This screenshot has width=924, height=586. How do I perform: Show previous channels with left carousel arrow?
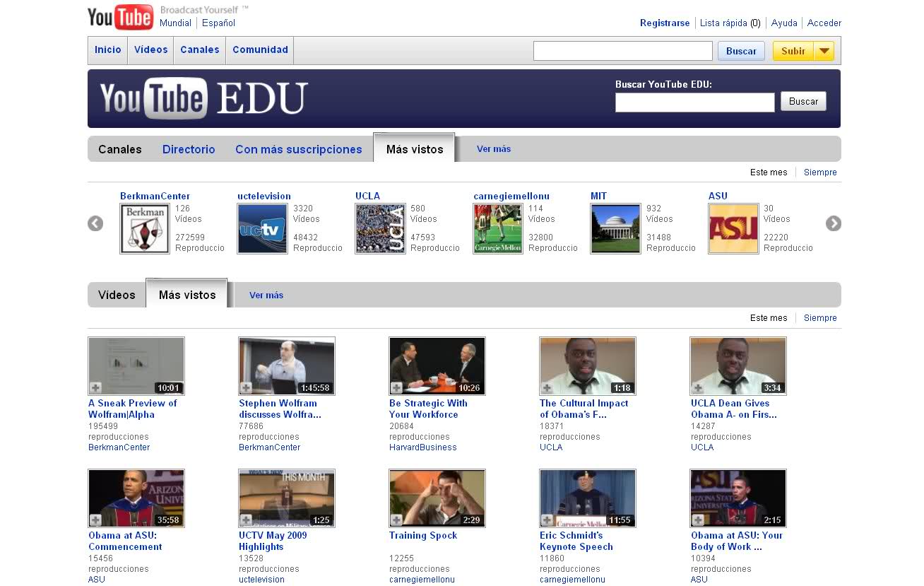click(x=95, y=223)
